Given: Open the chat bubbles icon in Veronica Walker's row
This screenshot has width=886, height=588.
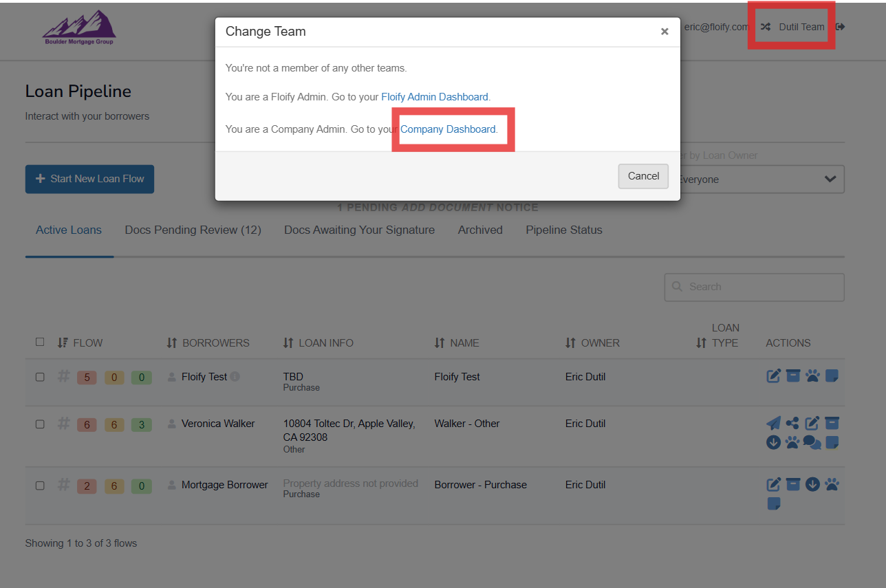Looking at the screenshot, I should tap(812, 443).
